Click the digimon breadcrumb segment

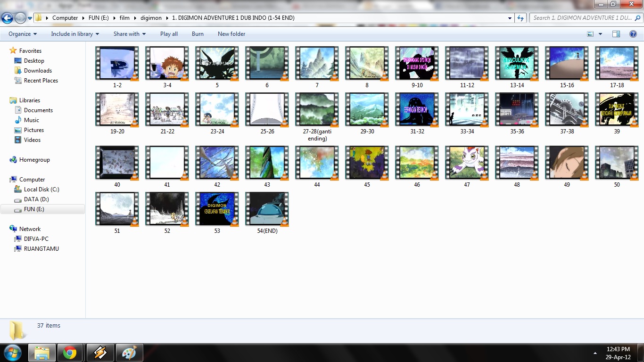point(151,18)
